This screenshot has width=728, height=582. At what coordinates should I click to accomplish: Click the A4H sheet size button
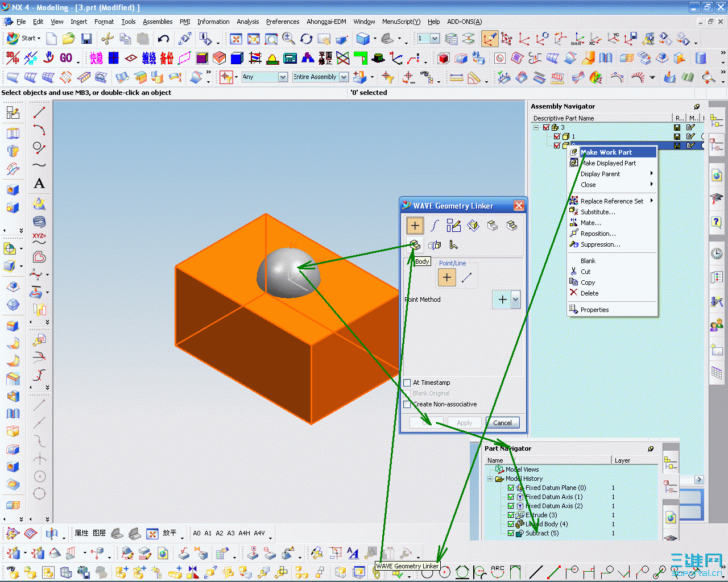pos(245,533)
